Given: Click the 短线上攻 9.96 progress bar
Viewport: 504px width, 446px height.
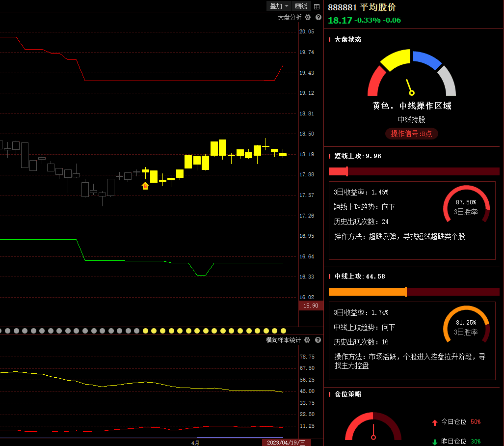Looking at the screenshot, I should tap(414, 171).
